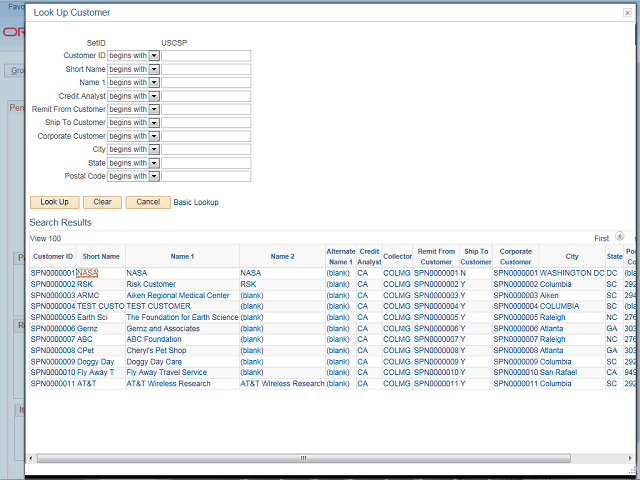The width and height of the screenshot is (640, 480).
Task: Open Postal Code operator dropdown
Action: click(x=154, y=176)
